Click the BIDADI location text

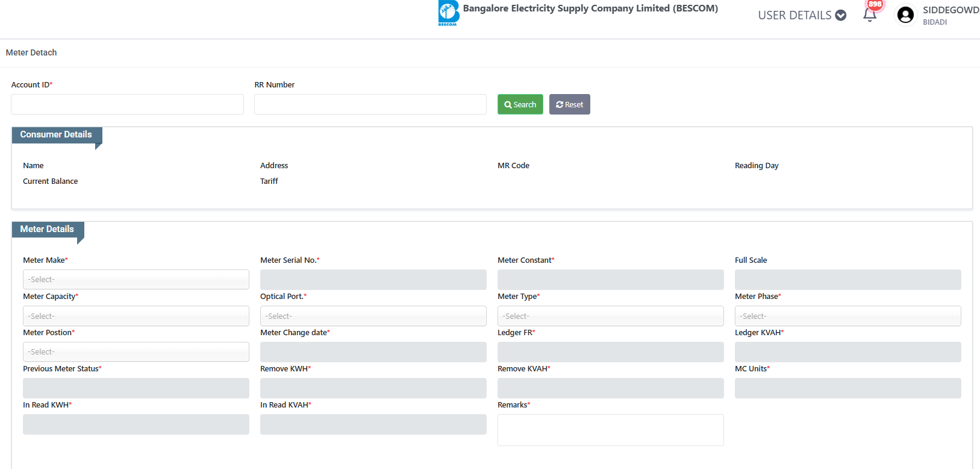tap(935, 22)
